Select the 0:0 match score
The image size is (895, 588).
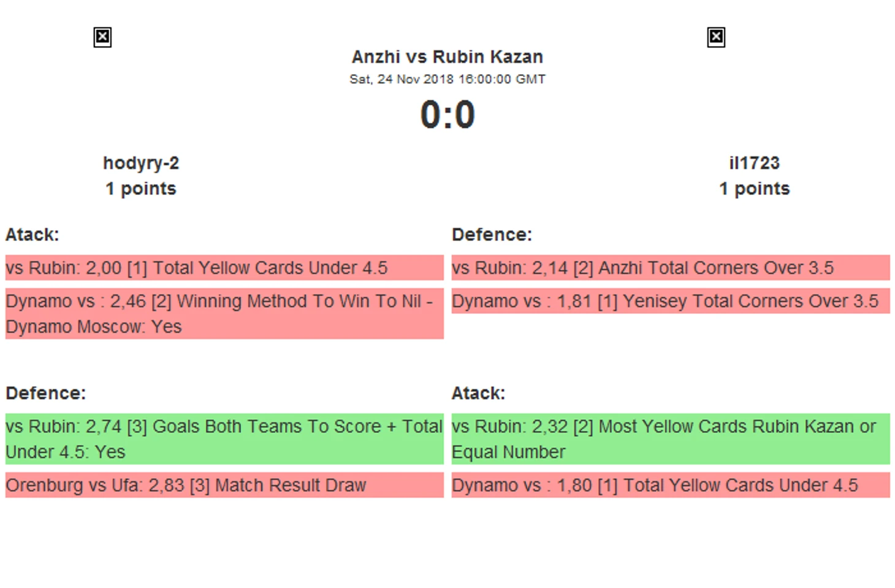(x=447, y=115)
